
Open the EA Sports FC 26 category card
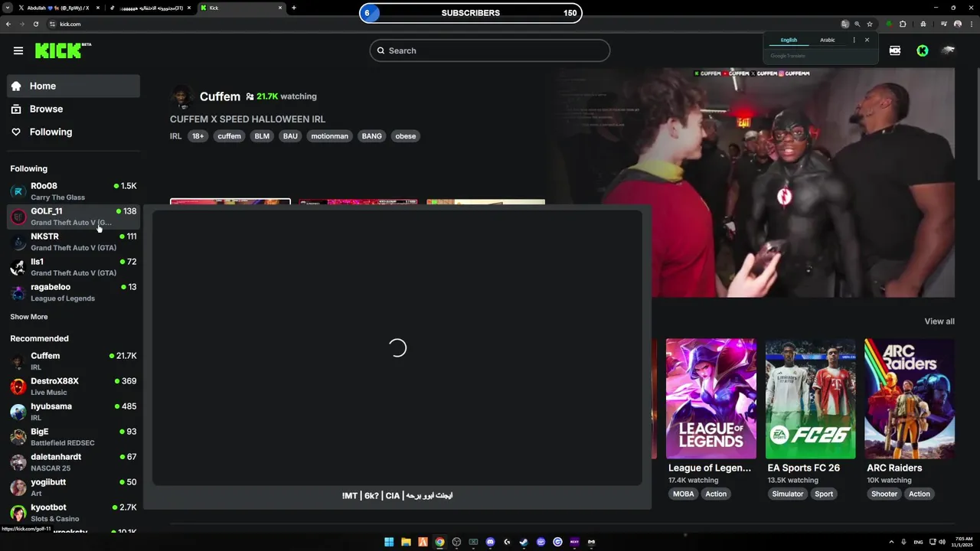tap(810, 399)
